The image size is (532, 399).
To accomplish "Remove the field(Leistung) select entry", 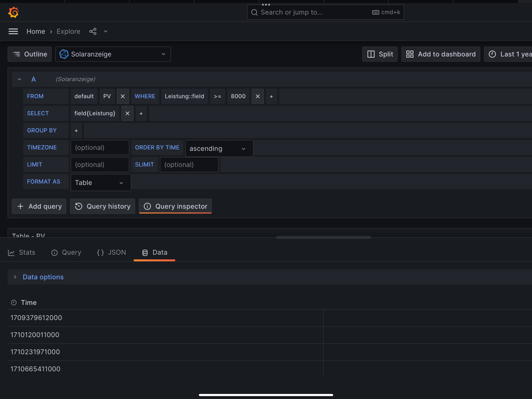I will [x=128, y=113].
